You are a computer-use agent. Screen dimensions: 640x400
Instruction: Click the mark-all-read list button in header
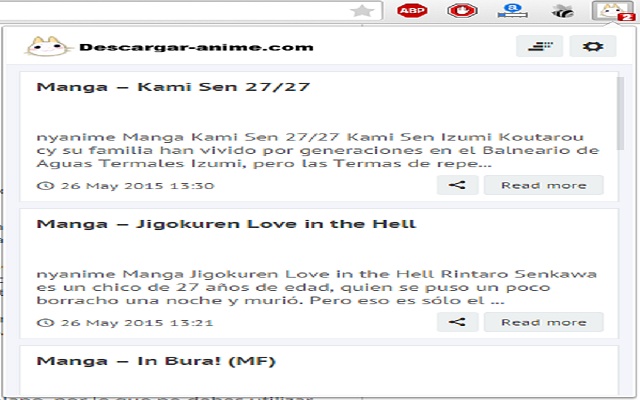(x=540, y=46)
